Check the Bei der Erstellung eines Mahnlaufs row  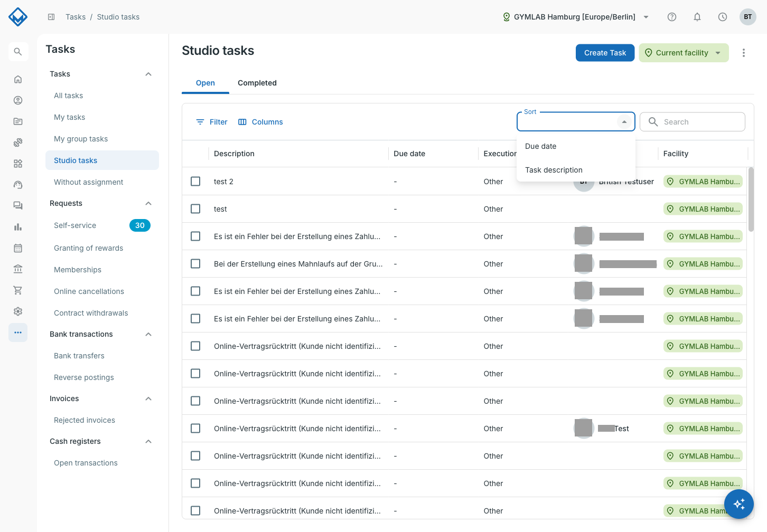(195, 264)
